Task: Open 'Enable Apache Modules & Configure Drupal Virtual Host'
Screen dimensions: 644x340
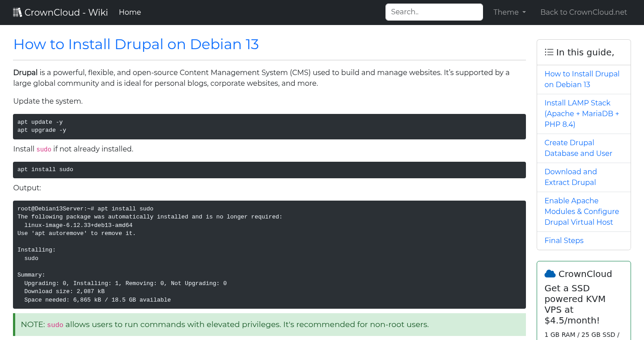Action: point(581,211)
